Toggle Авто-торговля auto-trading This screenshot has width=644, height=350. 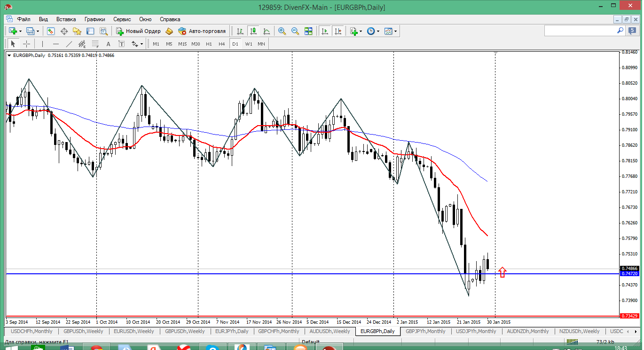202,31
